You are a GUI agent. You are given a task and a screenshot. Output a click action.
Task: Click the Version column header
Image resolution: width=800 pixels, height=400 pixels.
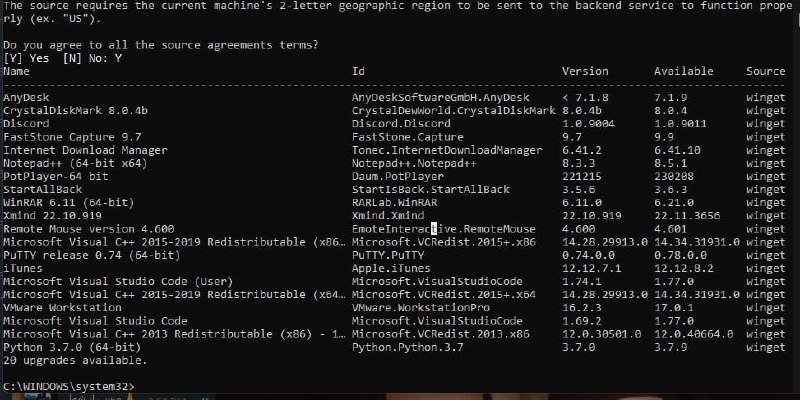(585, 71)
